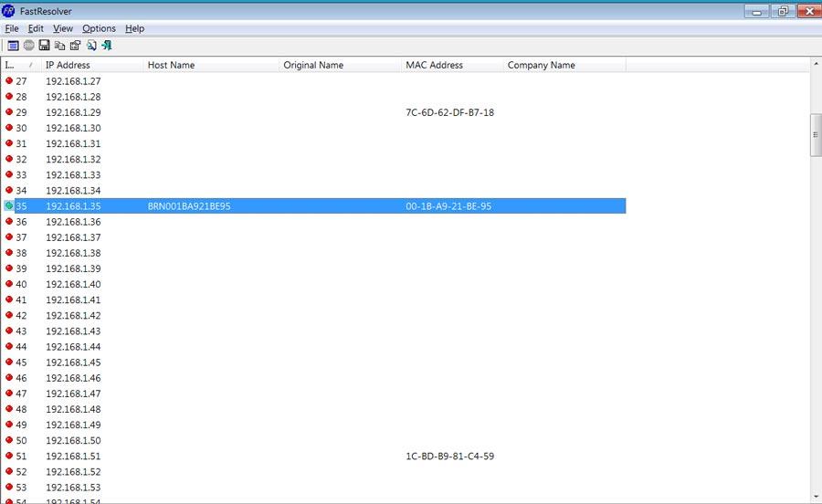Select host name BRN001BA921BE95

189,206
